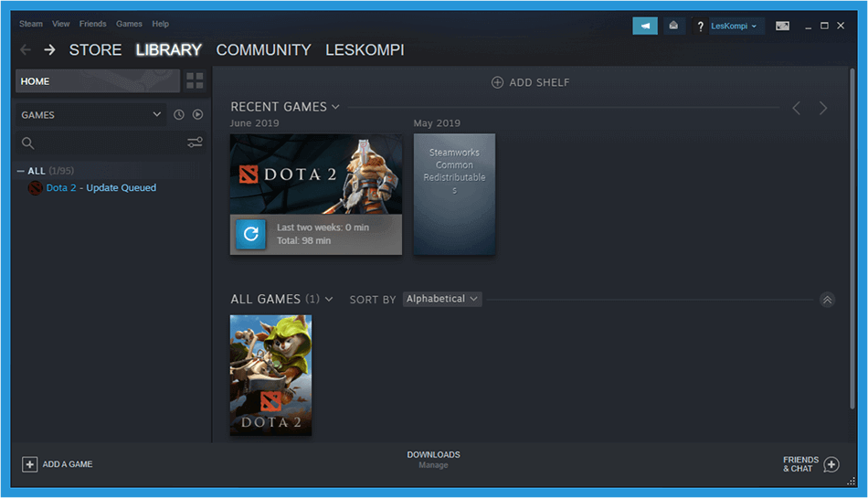
Task: Click the library vertical scrollbar
Action: 852,238
